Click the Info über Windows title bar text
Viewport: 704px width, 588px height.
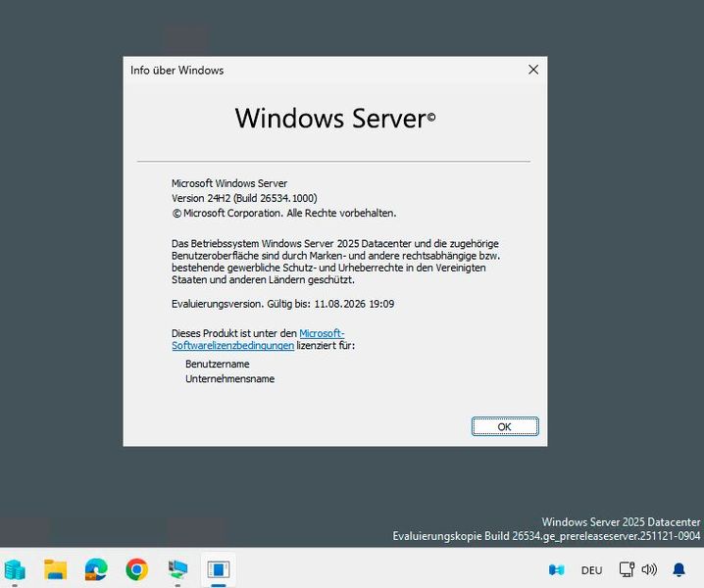(x=176, y=71)
